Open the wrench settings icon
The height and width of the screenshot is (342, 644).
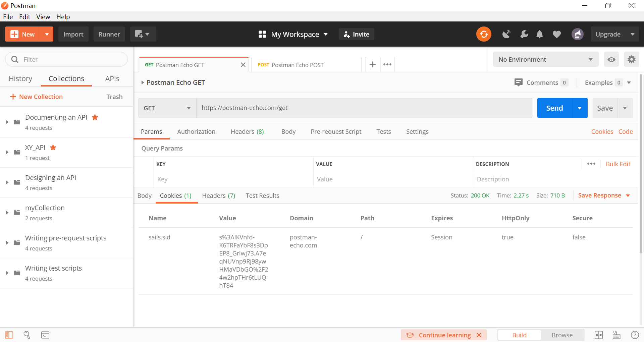524,34
